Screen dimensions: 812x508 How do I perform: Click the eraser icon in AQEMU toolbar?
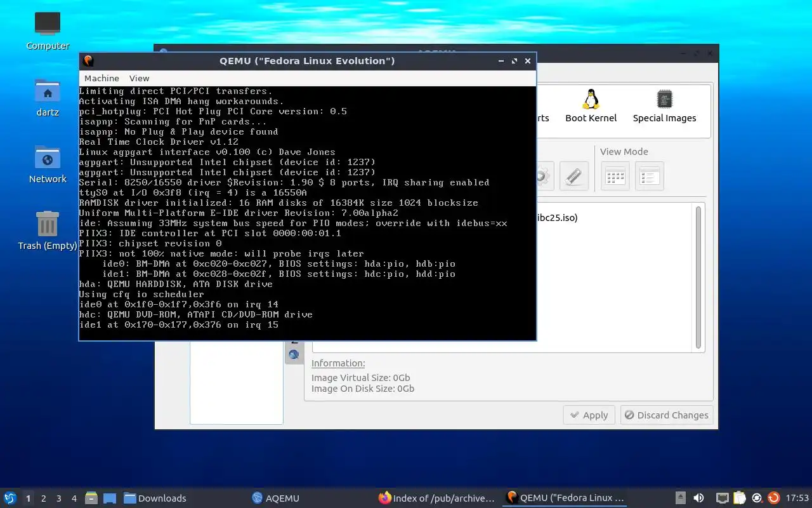(x=574, y=176)
